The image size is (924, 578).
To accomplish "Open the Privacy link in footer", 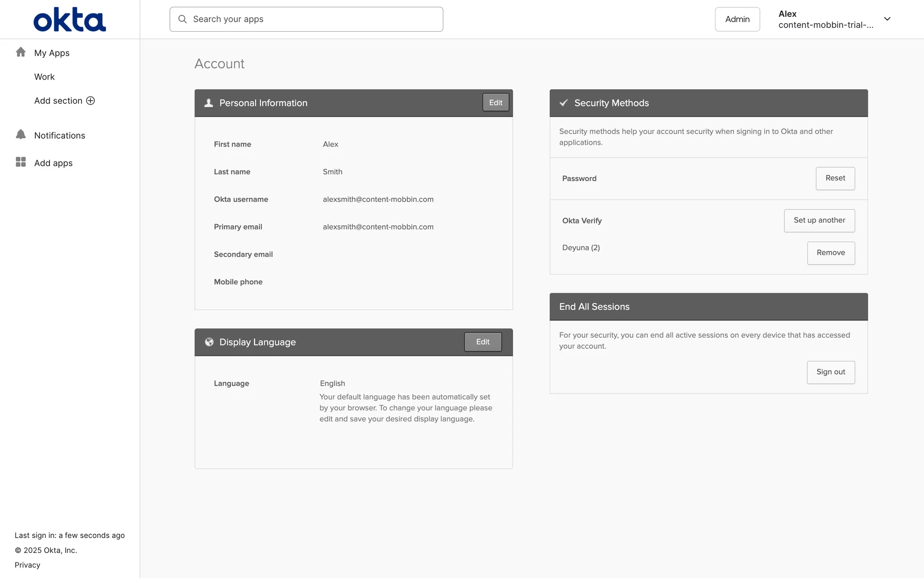I will pyautogui.click(x=27, y=565).
